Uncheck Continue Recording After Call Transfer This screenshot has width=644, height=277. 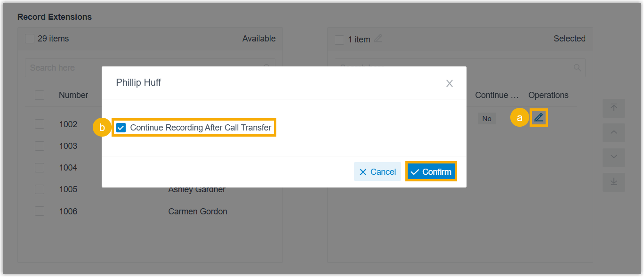point(121,128)
